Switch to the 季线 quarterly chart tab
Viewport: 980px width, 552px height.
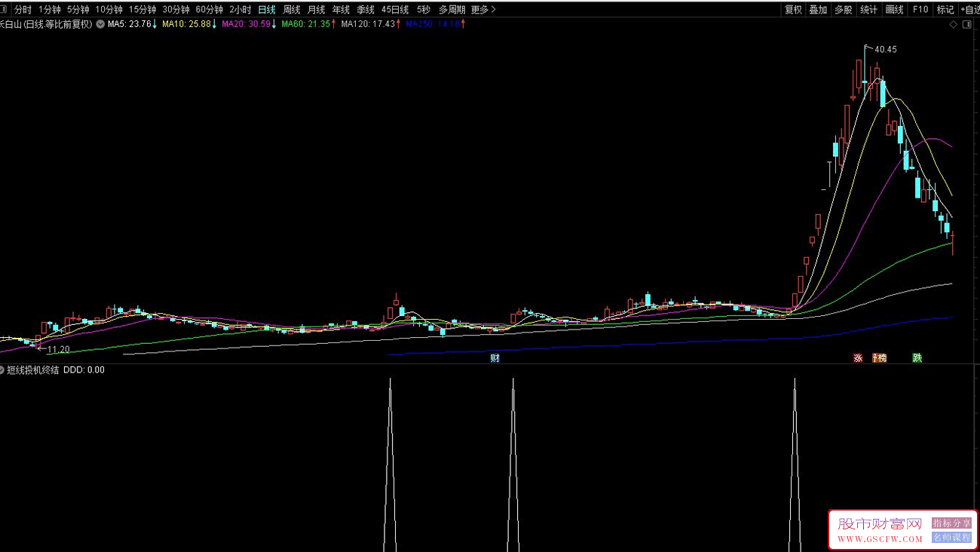tap(366, 10)
